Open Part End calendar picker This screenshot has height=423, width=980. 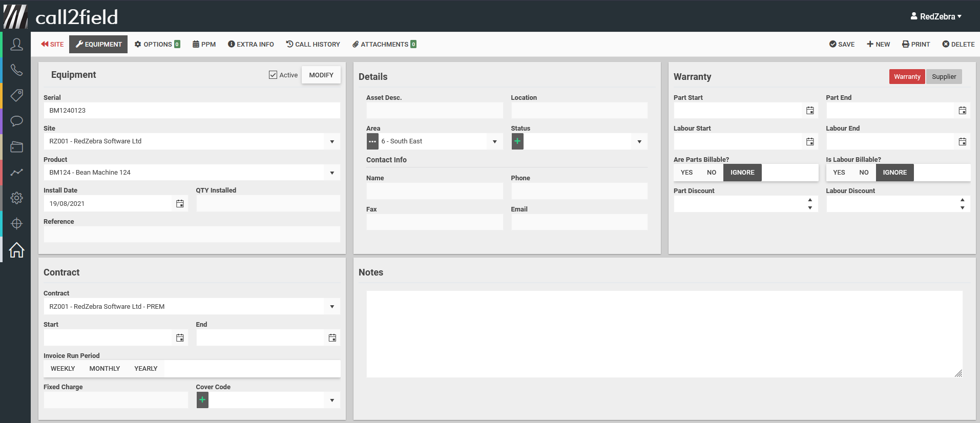tap(962, 111)
